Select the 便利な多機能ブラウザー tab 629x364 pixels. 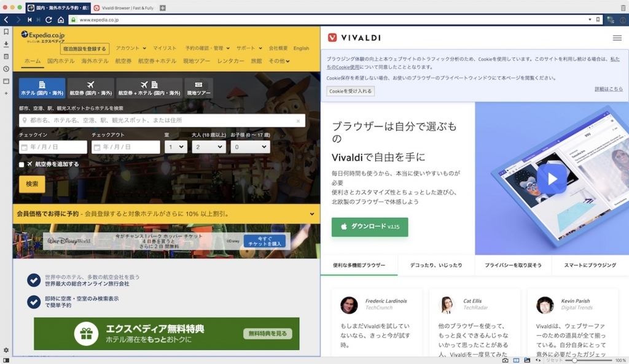click(x=359, y=265)
